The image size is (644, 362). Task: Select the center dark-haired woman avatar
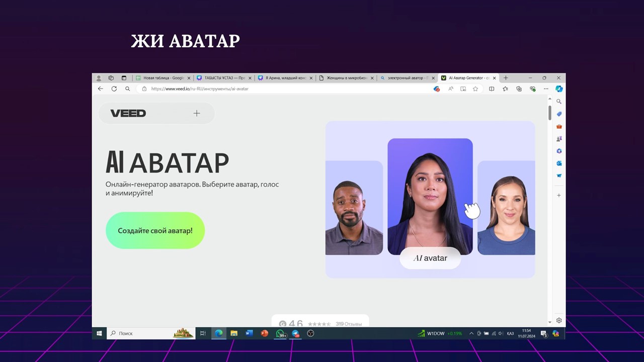(430, 196)
